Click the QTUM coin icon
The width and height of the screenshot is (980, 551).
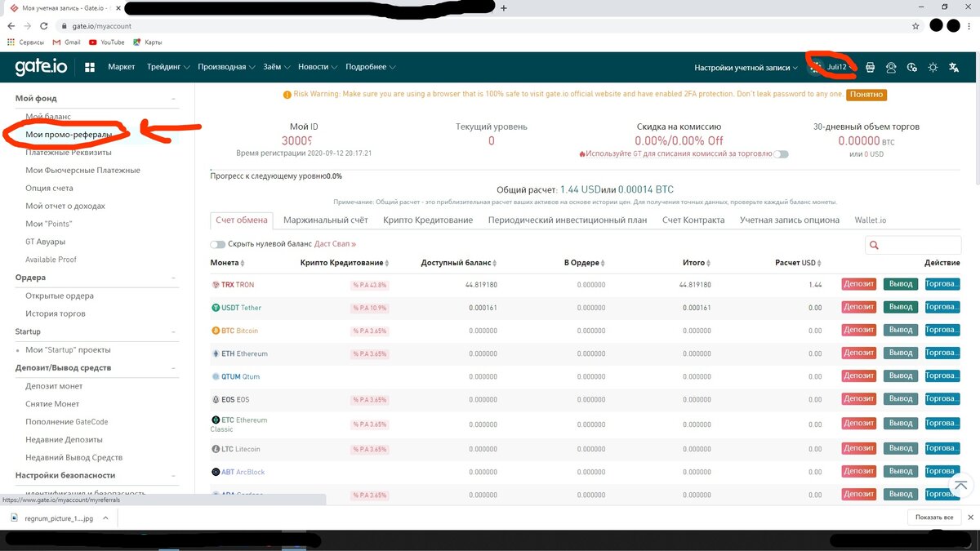coord(216,376)
